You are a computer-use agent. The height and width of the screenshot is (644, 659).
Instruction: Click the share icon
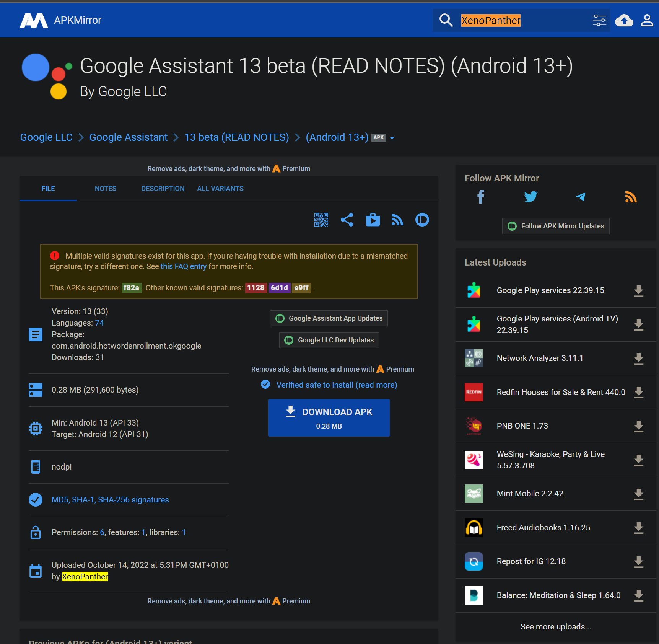pos(347,220)
